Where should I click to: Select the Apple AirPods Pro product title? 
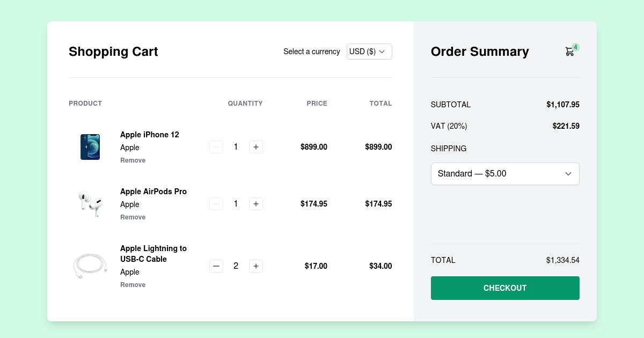click(x=153, y=191)
